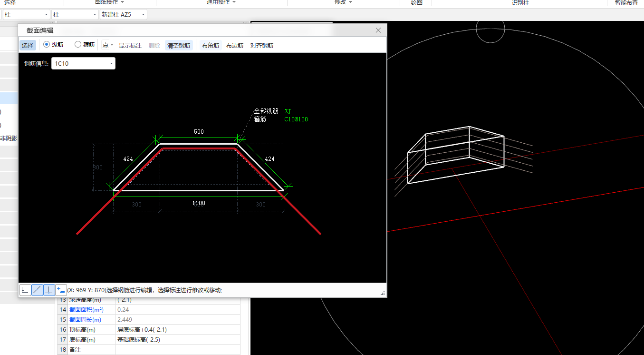Click 3D column wireframe in viewport
Viewport: 644px width, 355px height.
455,155
